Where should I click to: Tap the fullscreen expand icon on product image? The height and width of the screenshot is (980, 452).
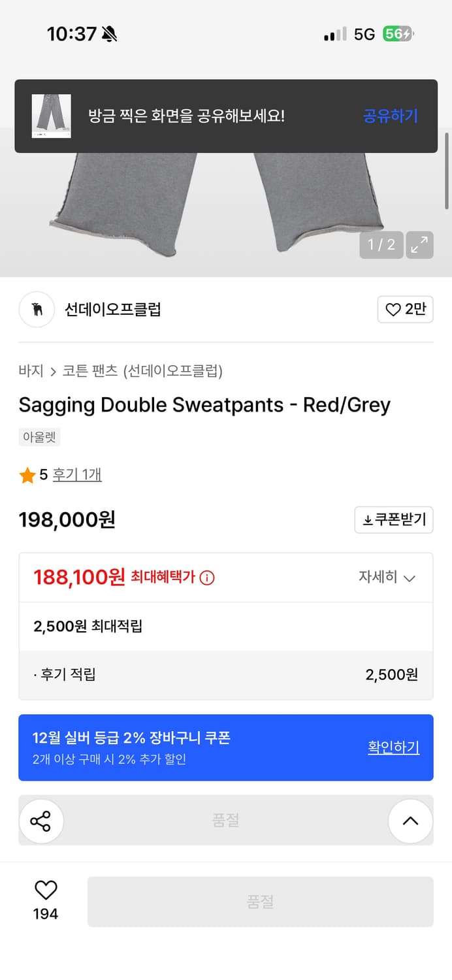[421, 245]
